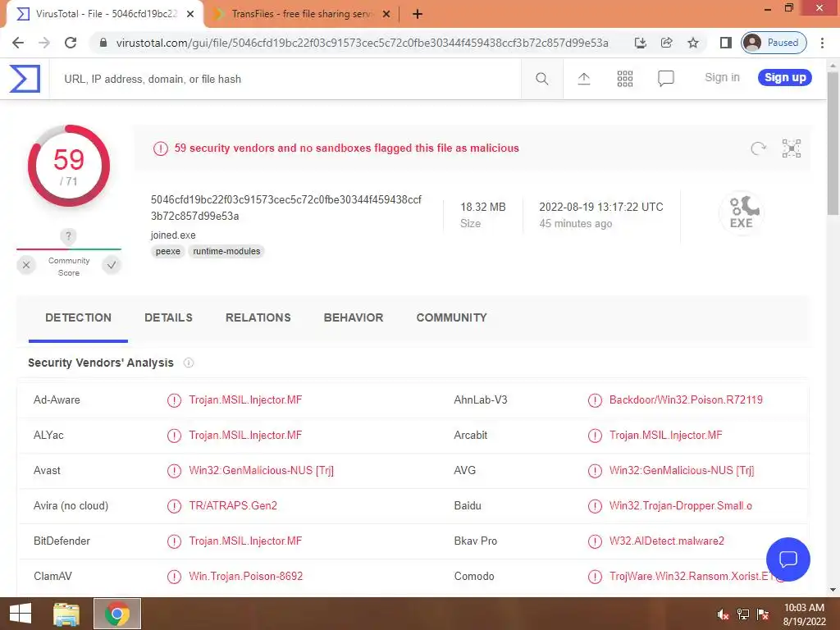Click the Paused profile button

click(x=774, y=43)
